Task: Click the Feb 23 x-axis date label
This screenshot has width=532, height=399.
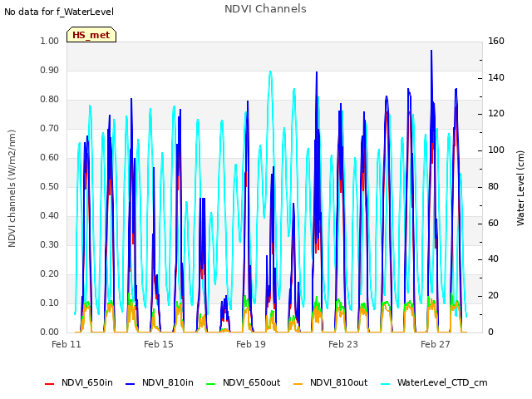Action: click(x=343, y=344)
